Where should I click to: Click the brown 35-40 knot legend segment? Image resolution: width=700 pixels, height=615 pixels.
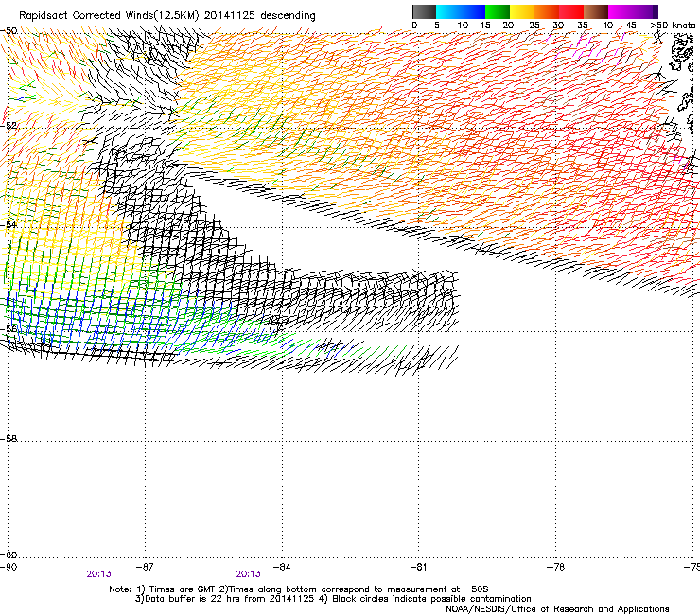click(596, 11)
